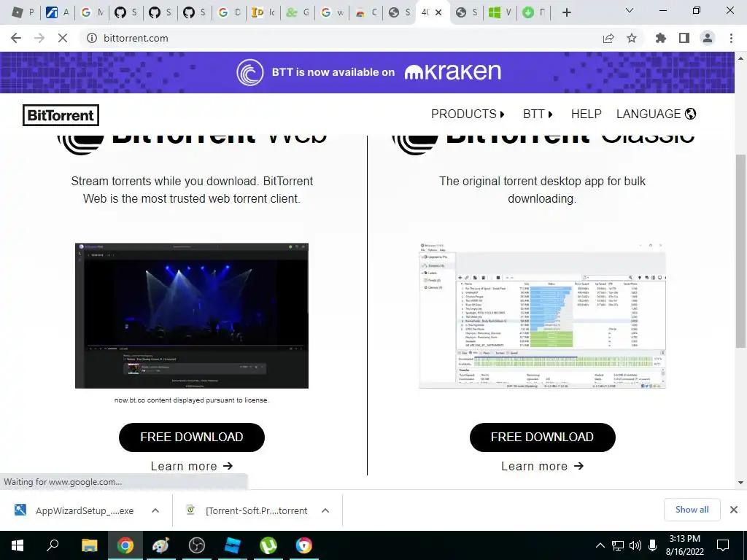Viewport: 747px width, 560px height.
Task: Expand options for torrent file download
Action: point(325,510)
